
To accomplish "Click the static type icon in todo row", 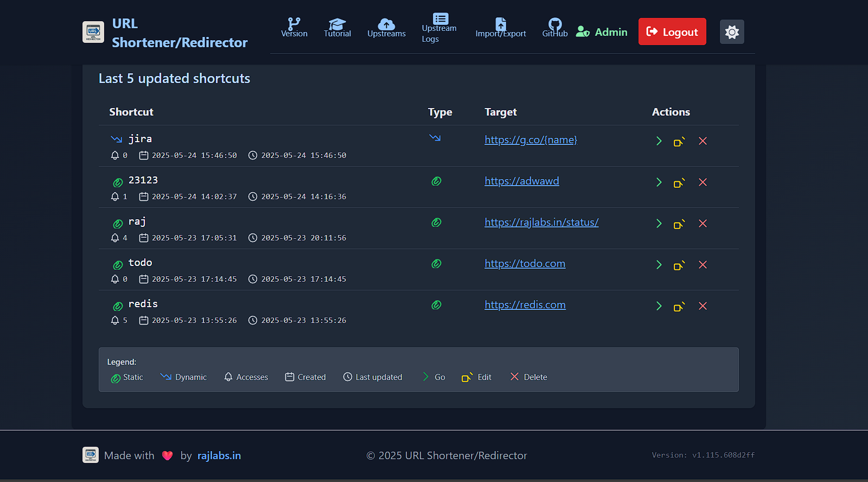I will [436, 264].
